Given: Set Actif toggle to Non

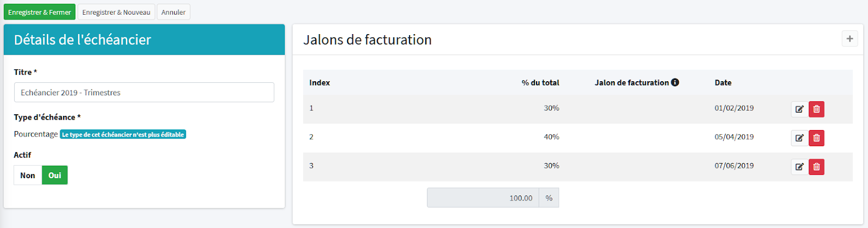Looking at the screenshot, I should coord(28,175).
